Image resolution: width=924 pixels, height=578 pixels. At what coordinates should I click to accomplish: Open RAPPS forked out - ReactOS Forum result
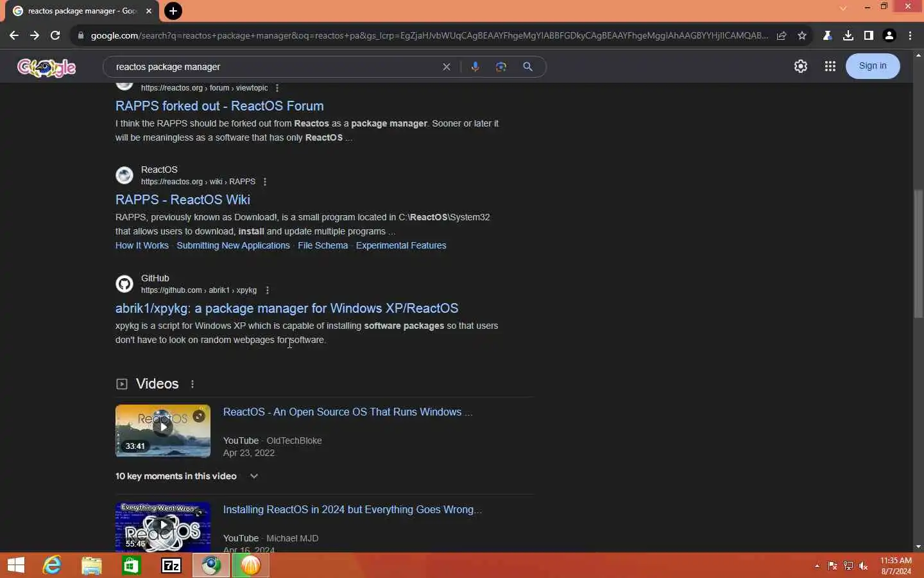(219, 106)
